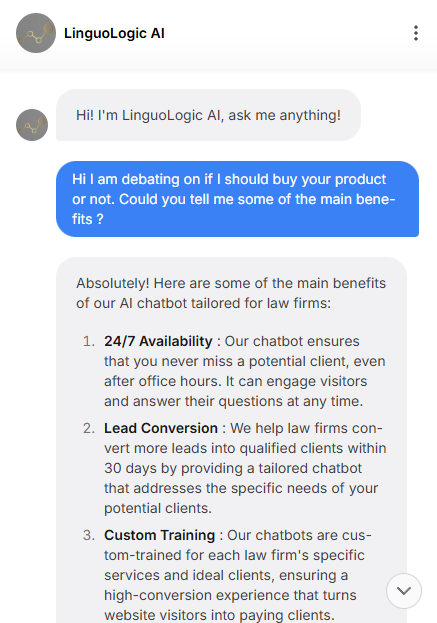The height and width of the screenshot is (623, 437).
Task: Click the bold "Custom Training" heading
Action: [x=159, y=535]
